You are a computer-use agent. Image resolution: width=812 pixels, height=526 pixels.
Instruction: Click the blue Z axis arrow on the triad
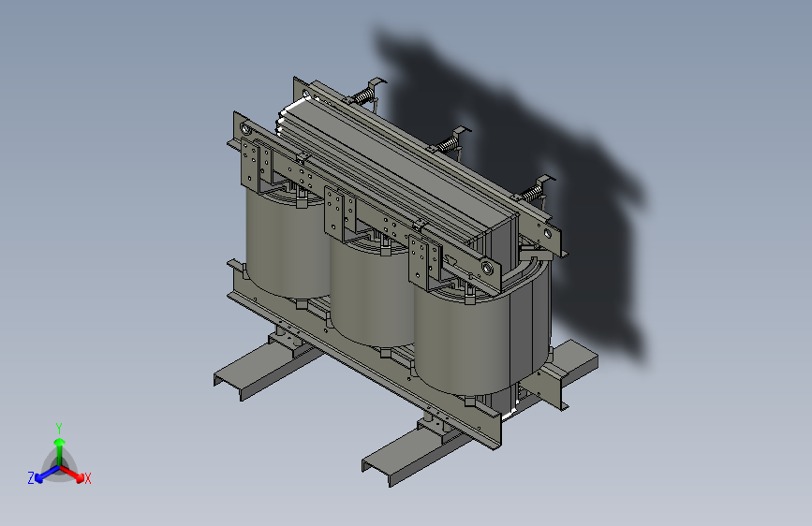point(47,474)
